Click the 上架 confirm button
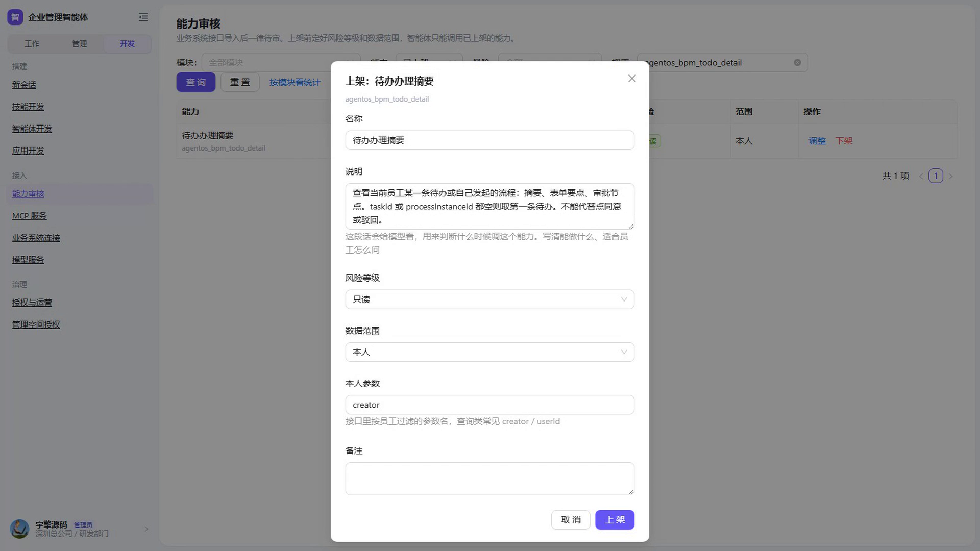 pyautogui.click(x=615, y=520)
